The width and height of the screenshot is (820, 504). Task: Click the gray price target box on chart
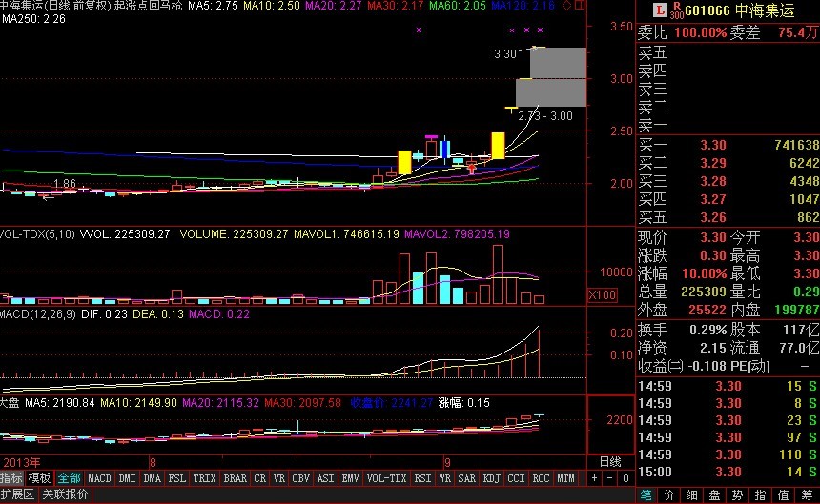tap(557, 76)
